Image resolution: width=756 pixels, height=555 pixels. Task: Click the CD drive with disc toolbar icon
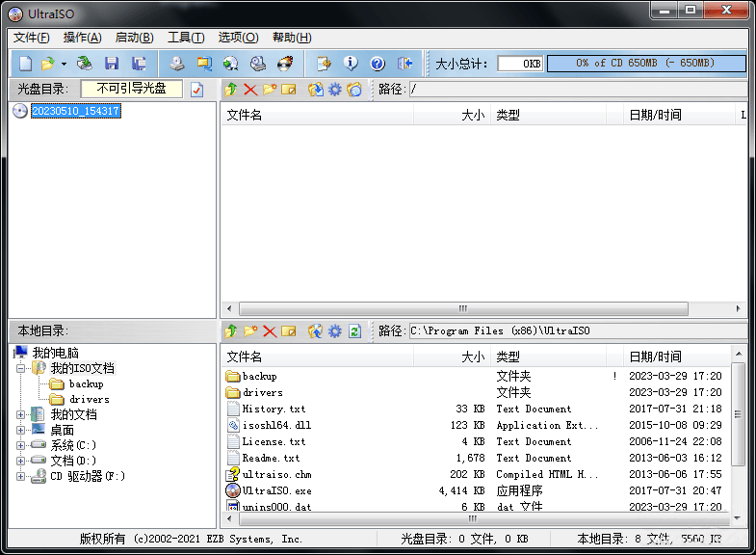pos(258,64)
